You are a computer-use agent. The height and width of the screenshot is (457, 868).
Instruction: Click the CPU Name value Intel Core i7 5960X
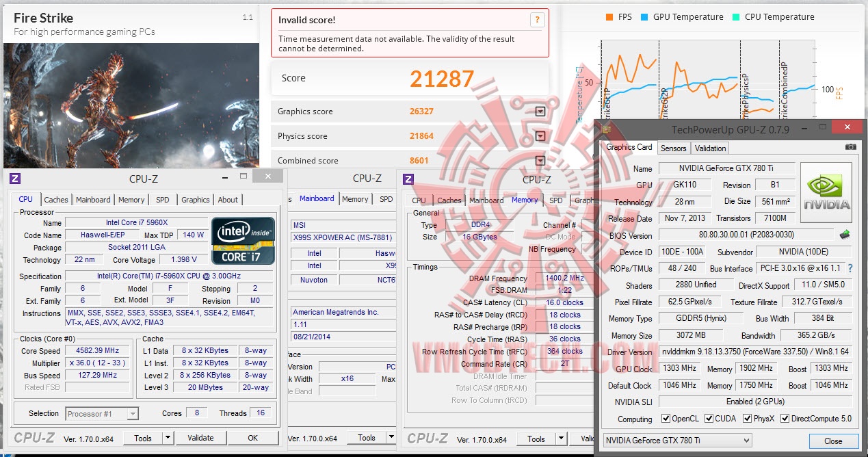point(136,223)
